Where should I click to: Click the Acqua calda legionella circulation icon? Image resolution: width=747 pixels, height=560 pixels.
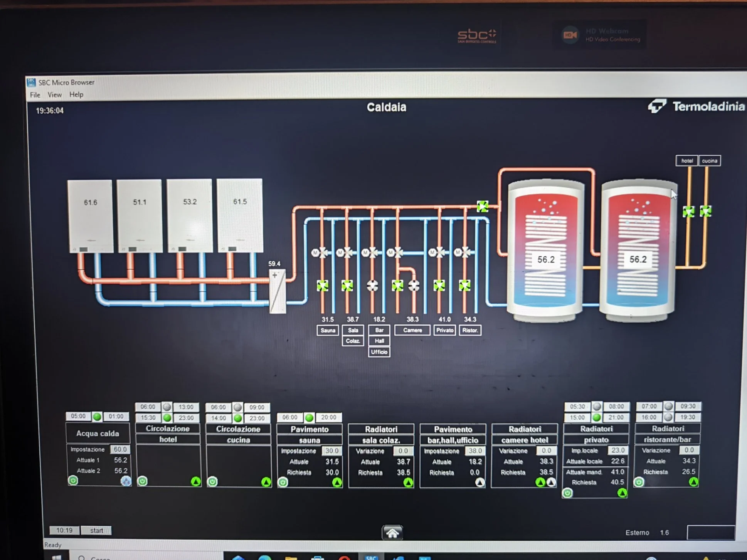(x=126, y=481)
